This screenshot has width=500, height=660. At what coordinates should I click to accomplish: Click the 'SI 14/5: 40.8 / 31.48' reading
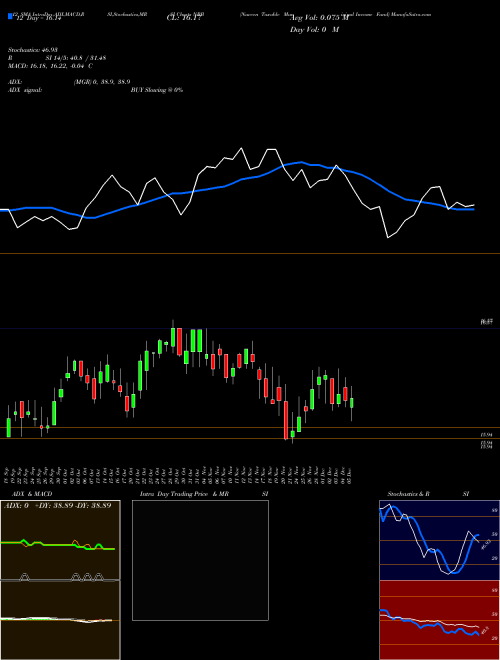coord(76,58)
